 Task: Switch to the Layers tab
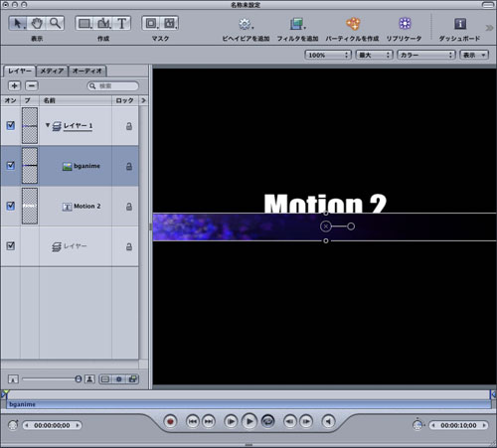pyautogui.click(x=20, y=71)
